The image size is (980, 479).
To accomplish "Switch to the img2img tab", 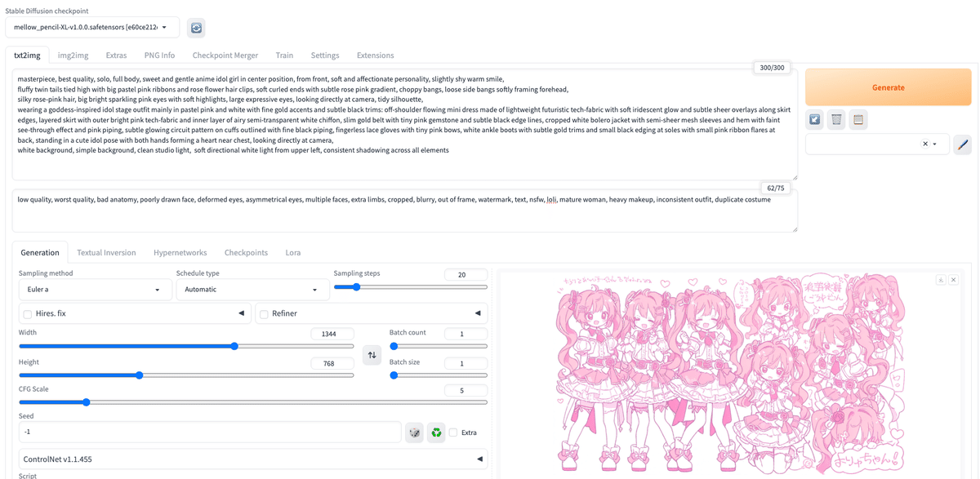I will [72, 55].
